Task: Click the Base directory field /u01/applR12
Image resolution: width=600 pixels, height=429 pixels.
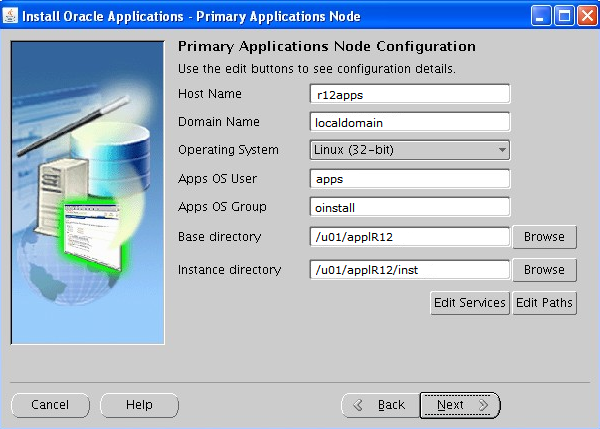Action: pos(409,237)
